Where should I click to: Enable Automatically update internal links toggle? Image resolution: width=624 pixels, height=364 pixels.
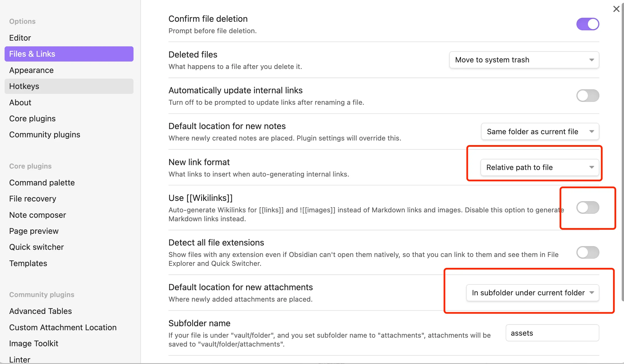pyautogui.click(x=588, y=96)
